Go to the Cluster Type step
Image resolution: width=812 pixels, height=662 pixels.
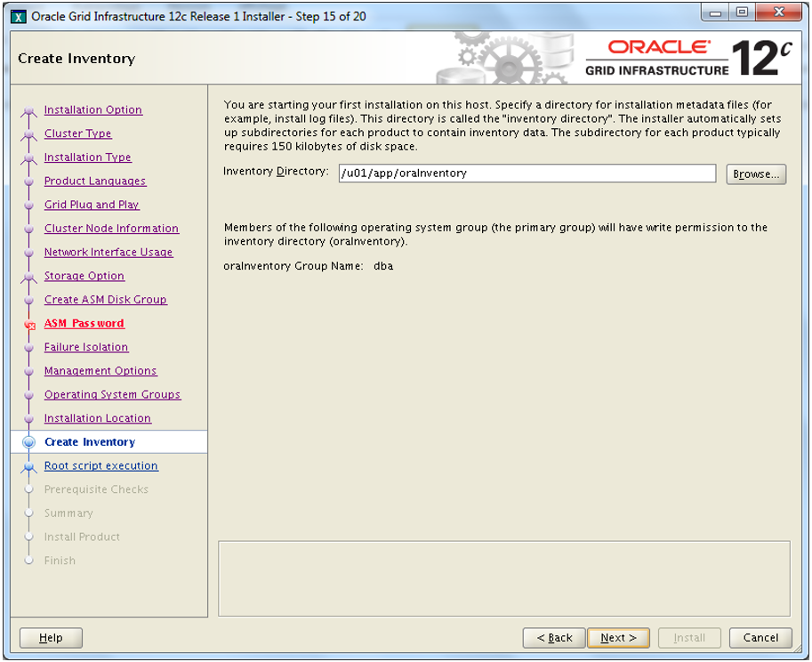[77, 133]
